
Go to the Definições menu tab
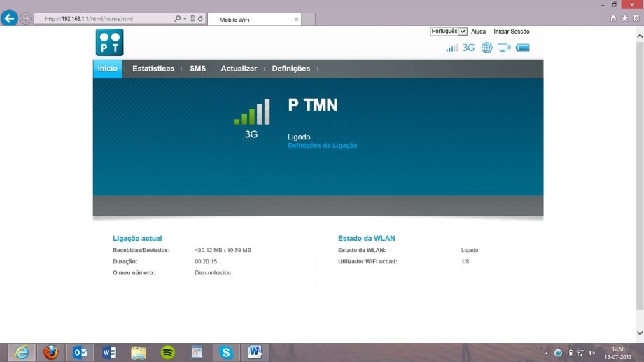click(x=290, y=69)
